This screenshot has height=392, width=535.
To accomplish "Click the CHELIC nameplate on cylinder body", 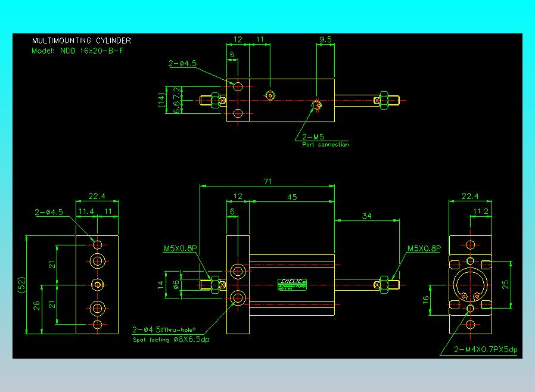I will (x=293, y=285).
